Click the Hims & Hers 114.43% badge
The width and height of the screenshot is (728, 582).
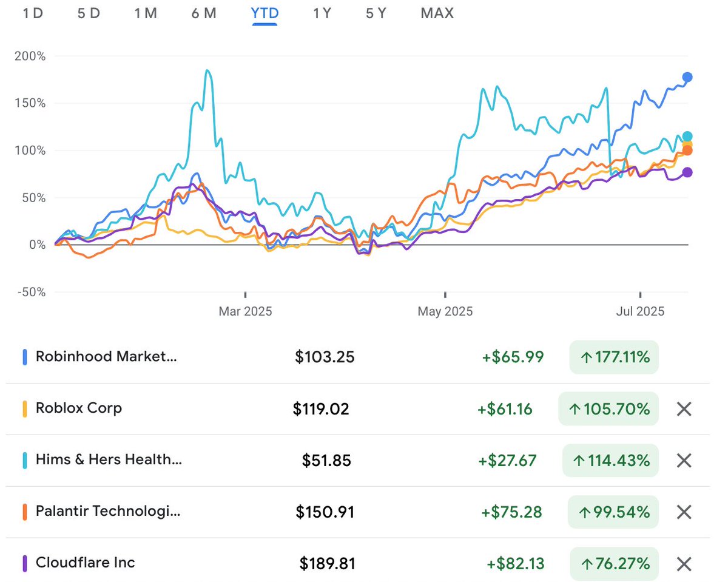tap(611, 461)
